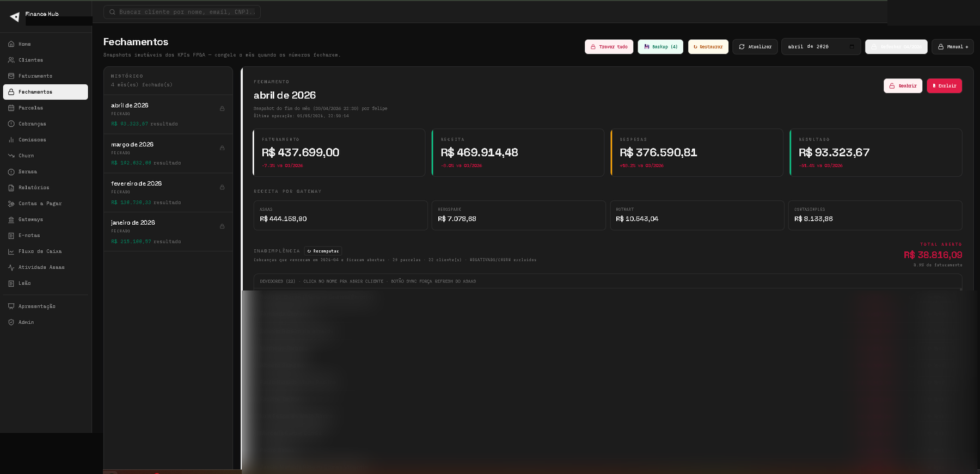Click the Faturamento R$ 437.699,00 card
980x474 pixels.
[x=339, y=153]
